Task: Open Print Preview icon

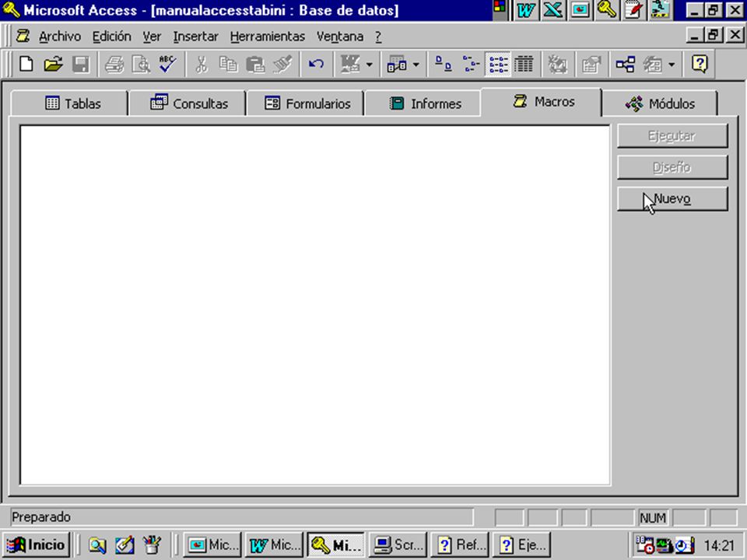Action: 141,64
